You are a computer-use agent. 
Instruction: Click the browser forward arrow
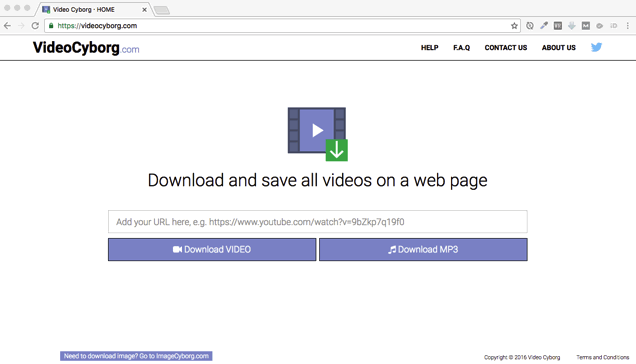coord(21,26)
